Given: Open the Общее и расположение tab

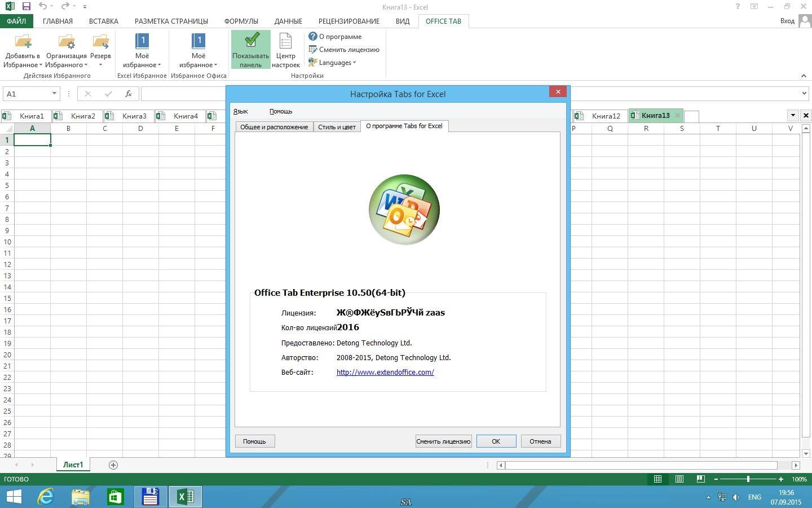Looking at the screenshot, I should pos(274,126).
